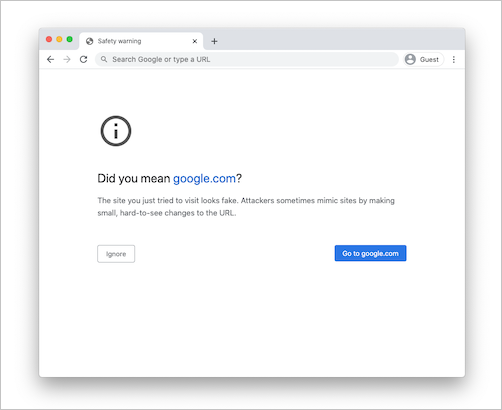Open Chrome's three-dot menu
This screenshot has width=502, height=410.
454,60
